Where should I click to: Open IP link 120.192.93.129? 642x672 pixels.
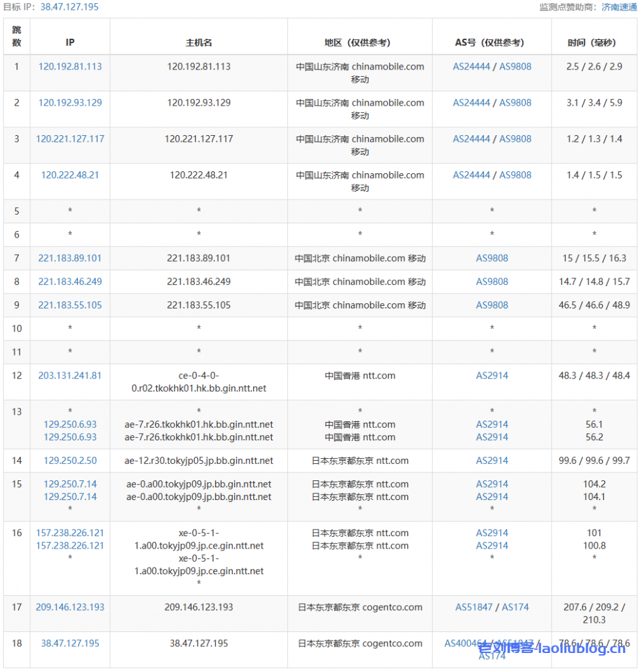pyautogui.click(x=70, y=102)
